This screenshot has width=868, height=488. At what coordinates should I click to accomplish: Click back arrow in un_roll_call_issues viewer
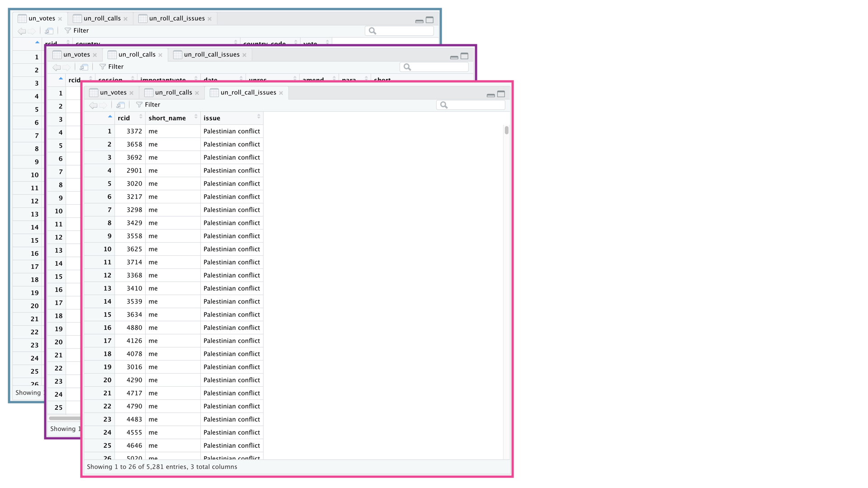[x=93, y=105]
